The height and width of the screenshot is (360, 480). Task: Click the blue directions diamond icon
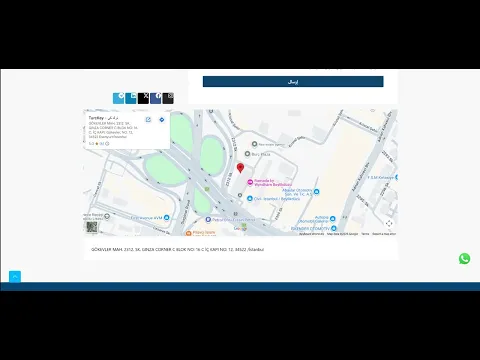coord(162,120)
